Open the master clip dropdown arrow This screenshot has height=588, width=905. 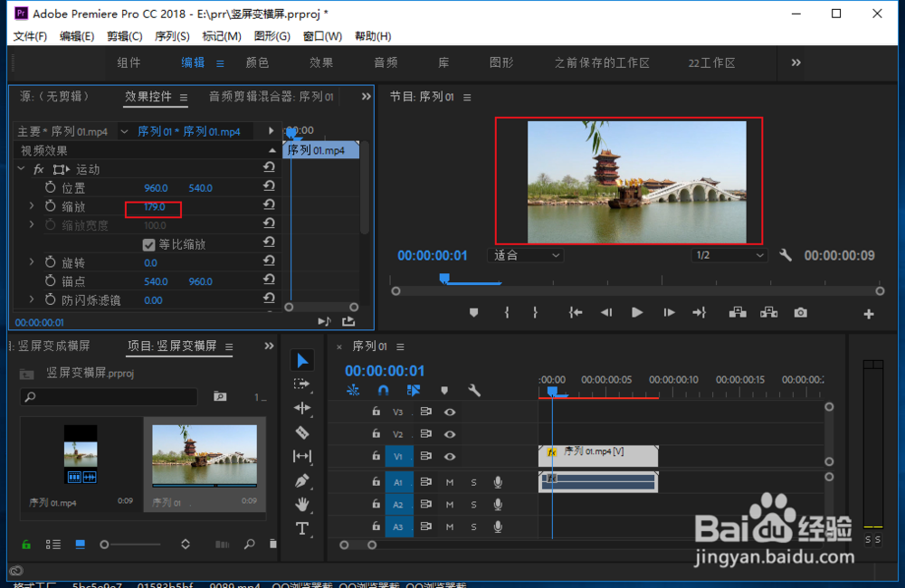[x=124, y=131]
